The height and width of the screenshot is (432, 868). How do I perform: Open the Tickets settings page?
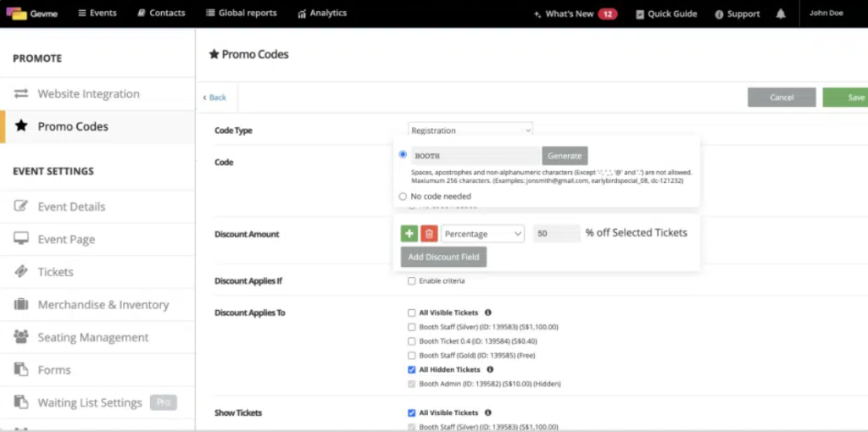(x=97, y=272)
